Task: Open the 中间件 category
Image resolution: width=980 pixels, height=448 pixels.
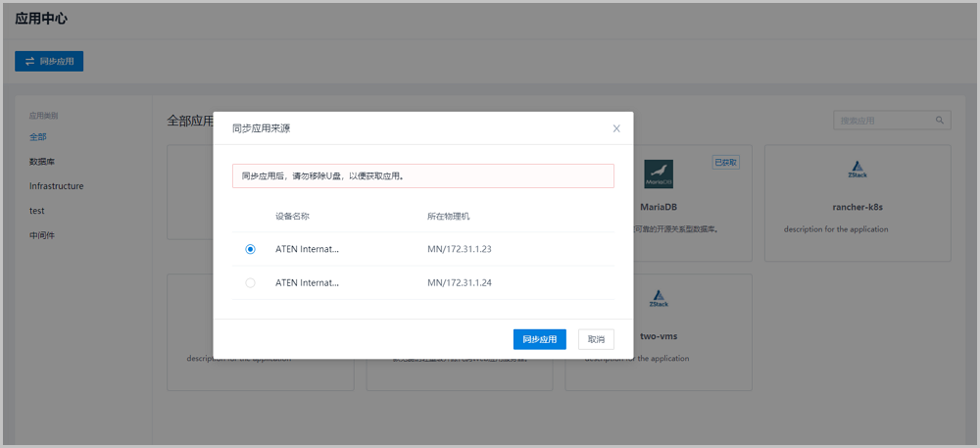Action: 42,235
